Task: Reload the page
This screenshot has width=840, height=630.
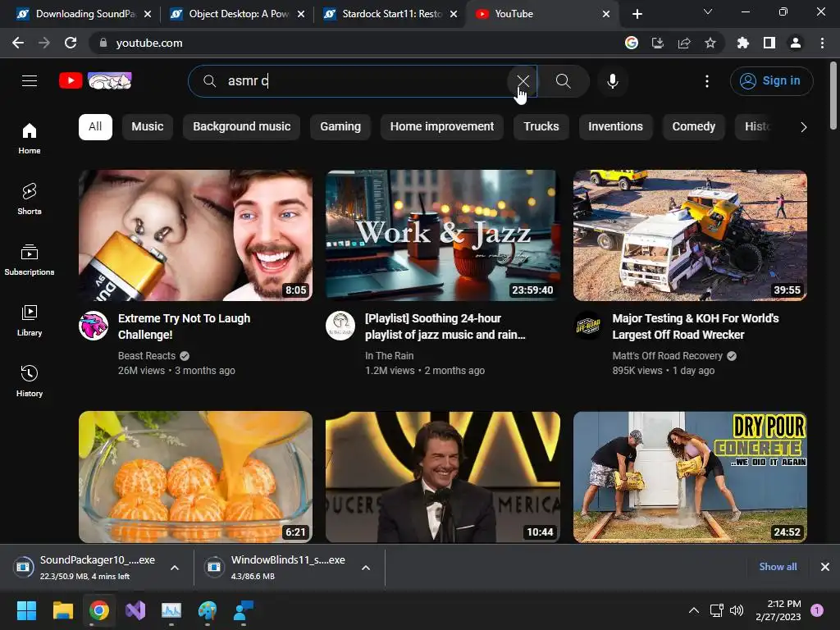Action: (71, 43)
